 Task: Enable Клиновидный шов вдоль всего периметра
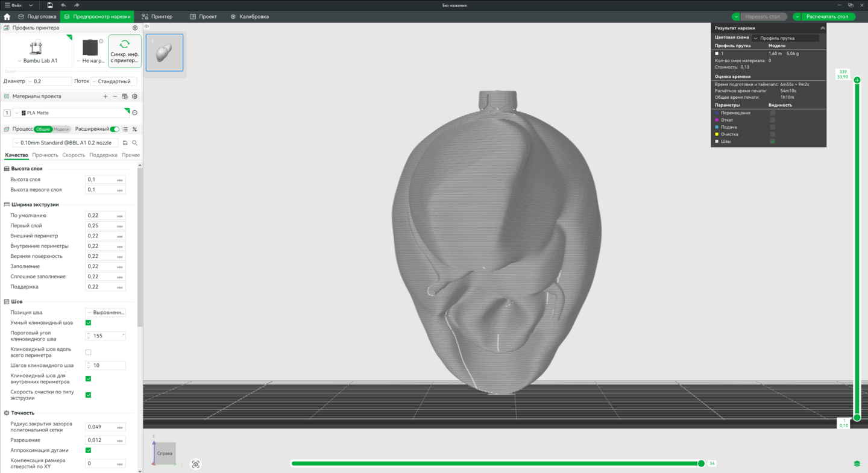tap(89, 352)
